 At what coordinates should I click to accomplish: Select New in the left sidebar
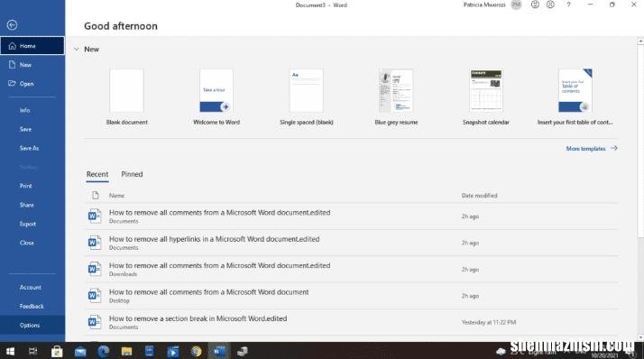(32, 65)
